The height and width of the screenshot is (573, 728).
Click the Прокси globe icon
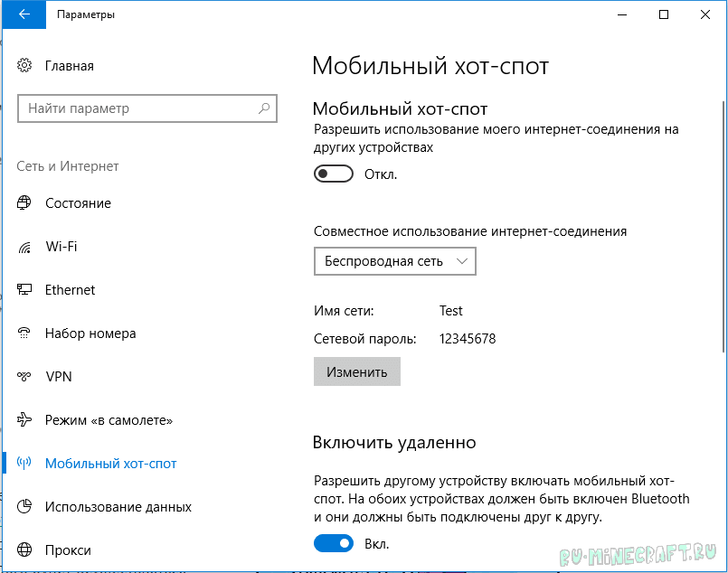(25, 550)
